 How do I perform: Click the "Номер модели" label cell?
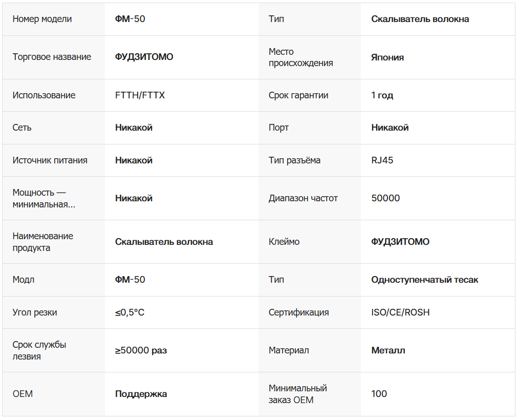coord(42,19)
